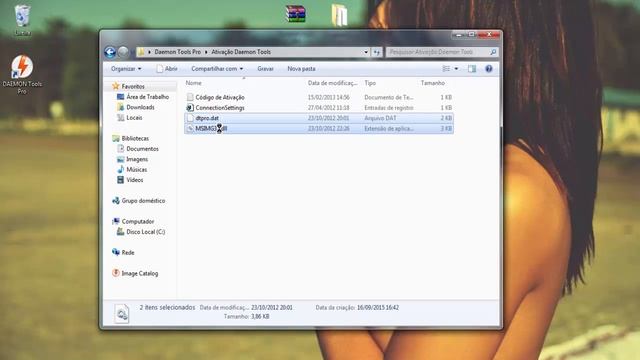640x360 pixels.
Task: Show the preview pane icon
Action: point(472,69)
